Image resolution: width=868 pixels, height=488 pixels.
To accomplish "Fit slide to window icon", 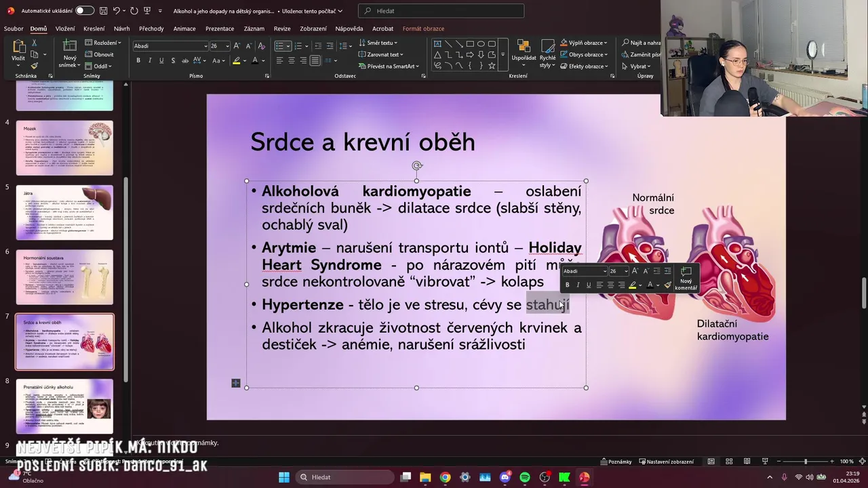I will coord(863,462).
